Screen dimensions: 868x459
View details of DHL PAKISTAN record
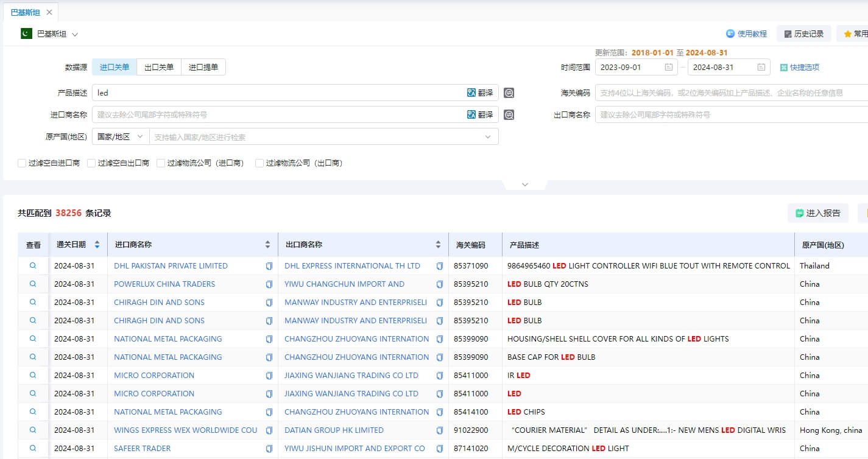(33, 265)
